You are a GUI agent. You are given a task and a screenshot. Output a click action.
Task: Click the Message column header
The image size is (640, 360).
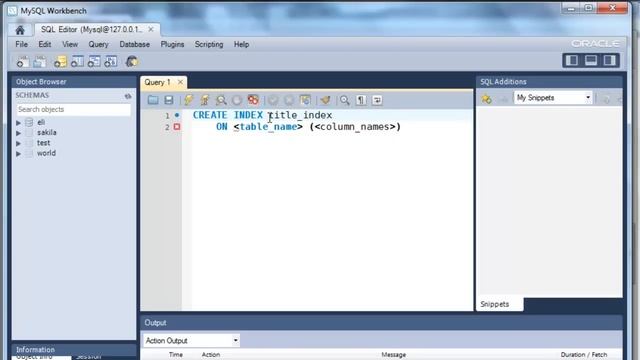[x=393, y=355]
